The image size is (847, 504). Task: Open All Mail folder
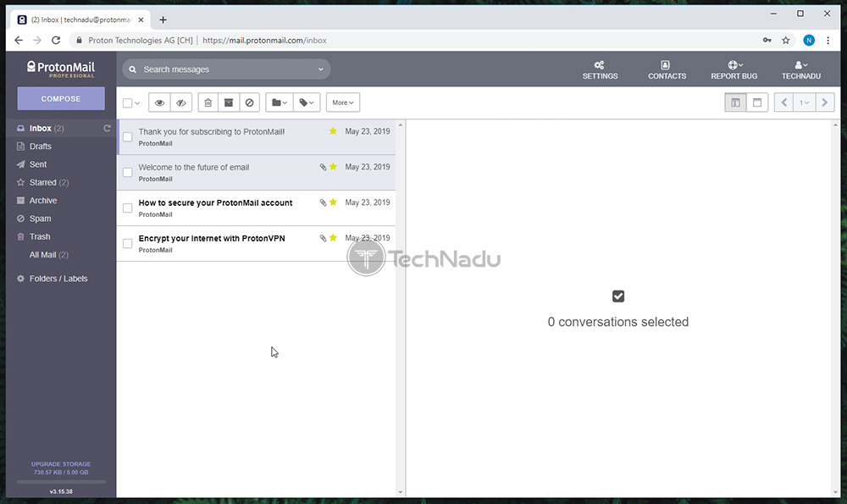click(x=61, y=255)
